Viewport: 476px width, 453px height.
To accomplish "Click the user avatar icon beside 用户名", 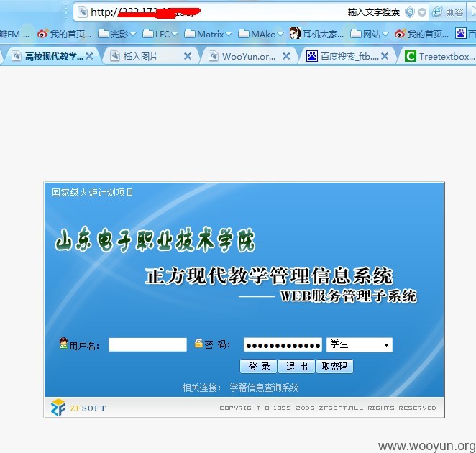I will pos(63,343).
